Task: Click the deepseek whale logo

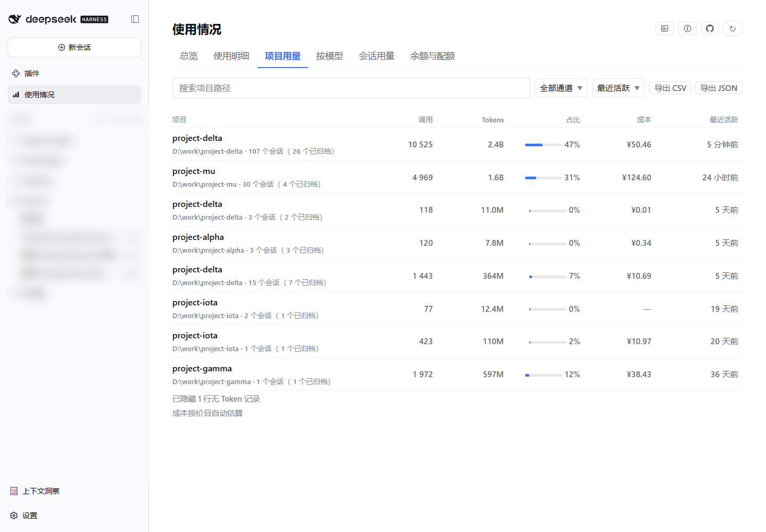Action: [15, 19]
